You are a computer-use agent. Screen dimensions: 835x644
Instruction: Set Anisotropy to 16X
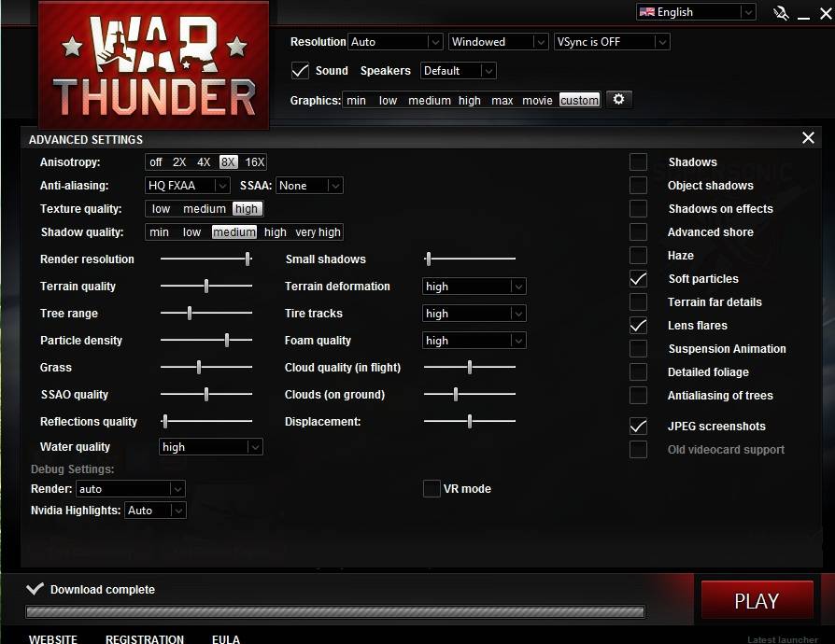click(255, 161)
